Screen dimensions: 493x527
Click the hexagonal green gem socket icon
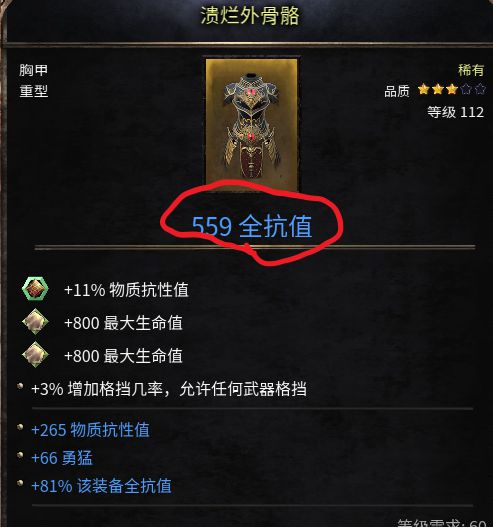click(35, 289)
